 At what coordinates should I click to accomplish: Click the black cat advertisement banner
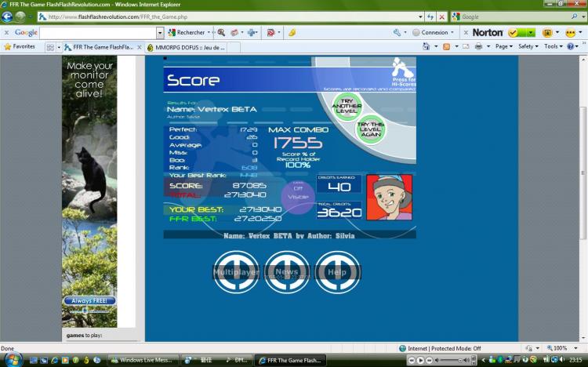[89, 191]
